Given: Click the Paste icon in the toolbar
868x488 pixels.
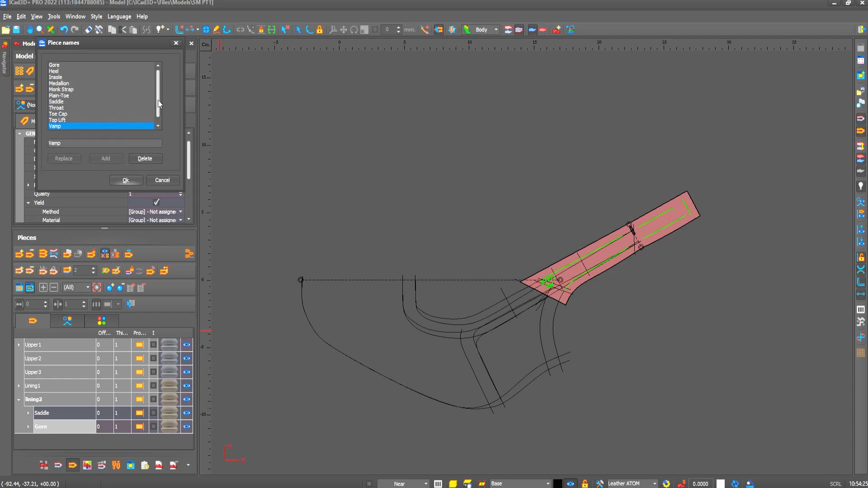Looking at the screenshot, I should click(133, 29).
